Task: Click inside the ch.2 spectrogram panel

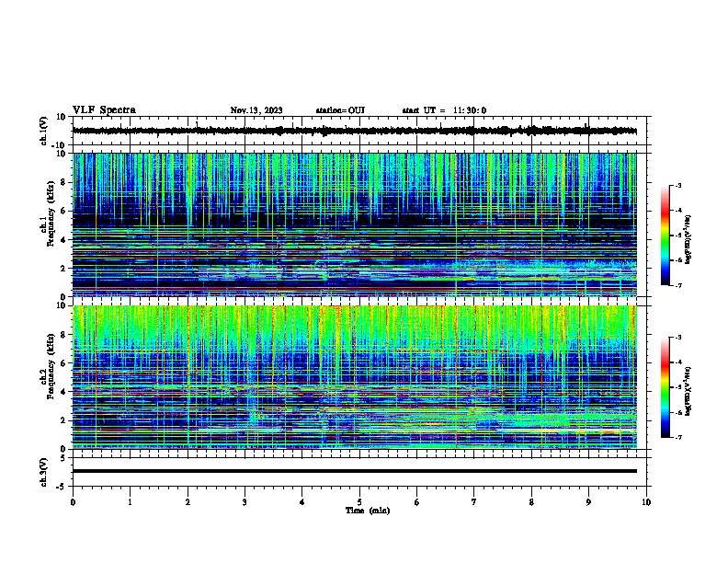Action: pyautogui.click(x=354, y=377)
